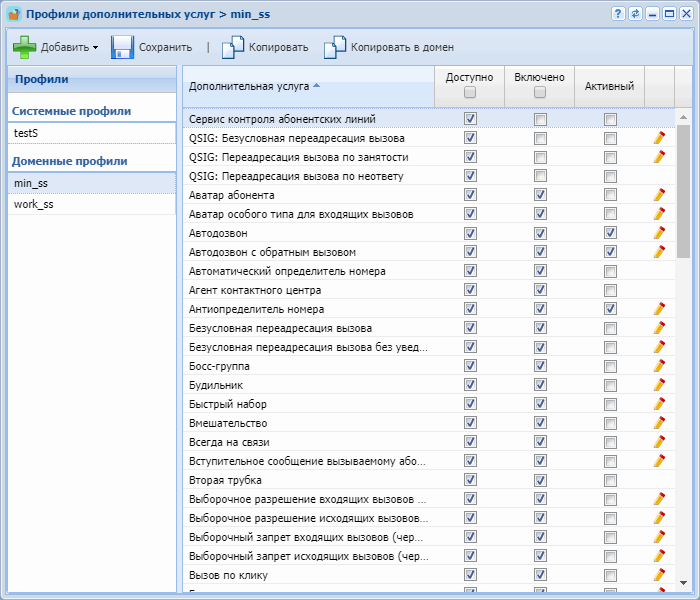700x600 pixels.
Task: Click the help question mark icon
Action: 617,14
